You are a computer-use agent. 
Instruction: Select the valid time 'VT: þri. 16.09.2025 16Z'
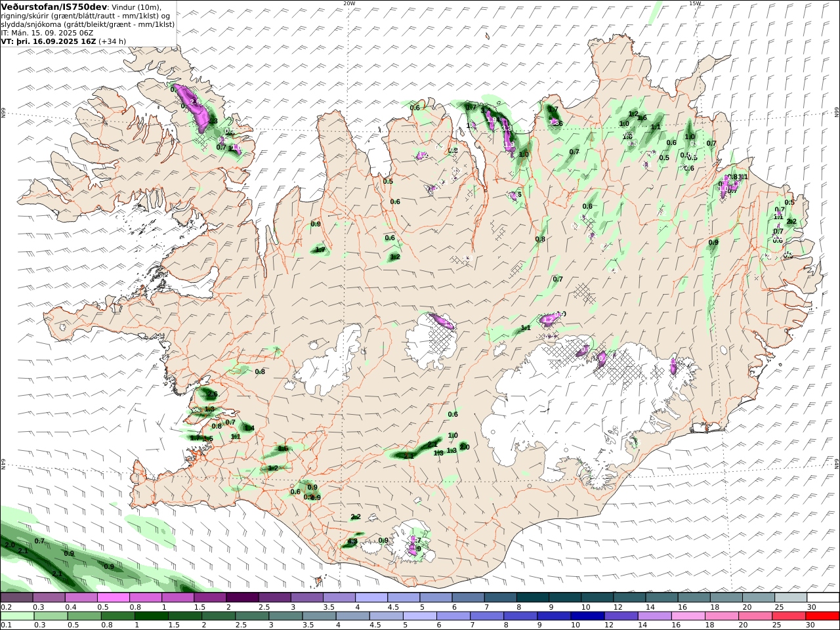(49, 41)
